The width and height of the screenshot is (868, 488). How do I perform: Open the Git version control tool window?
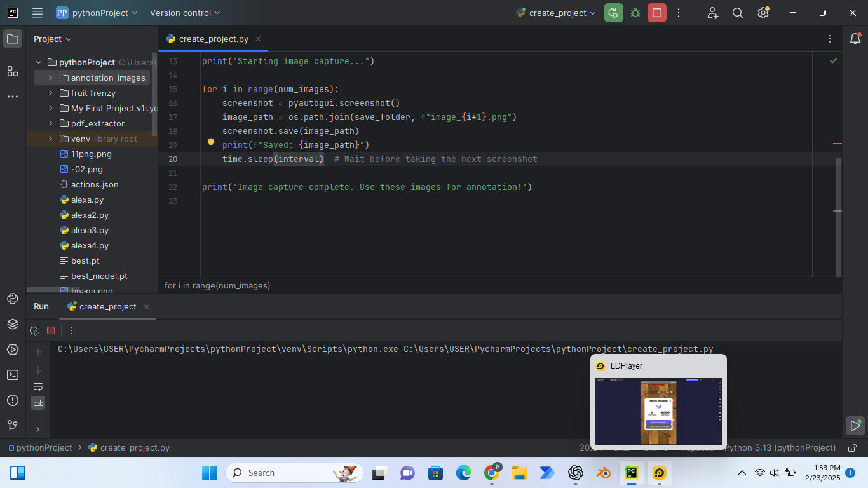13,426
